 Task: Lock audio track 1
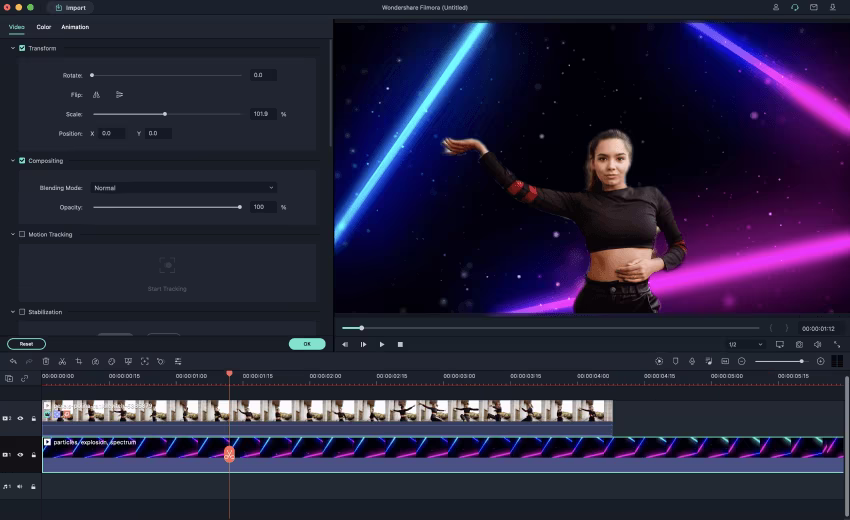34,486
